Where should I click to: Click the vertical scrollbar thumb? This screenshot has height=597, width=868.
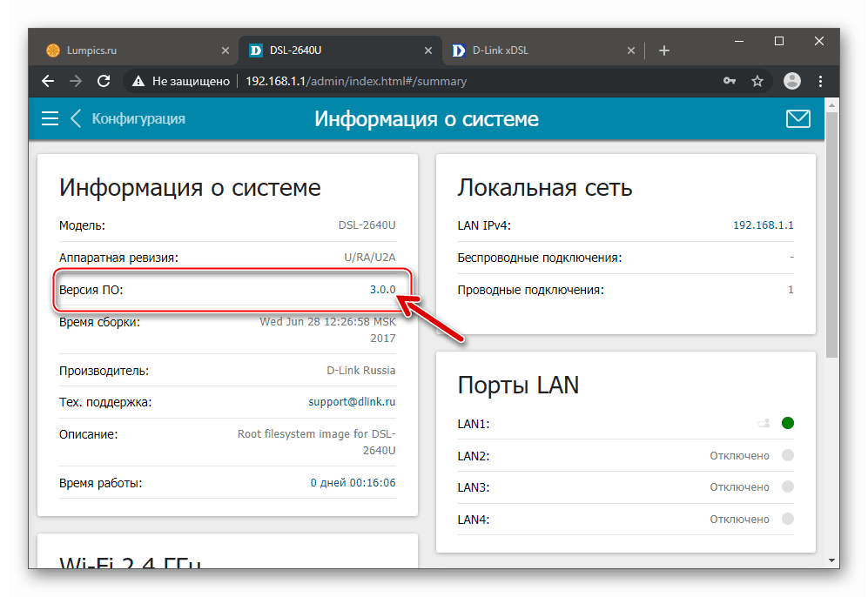(x=831, y=235)
